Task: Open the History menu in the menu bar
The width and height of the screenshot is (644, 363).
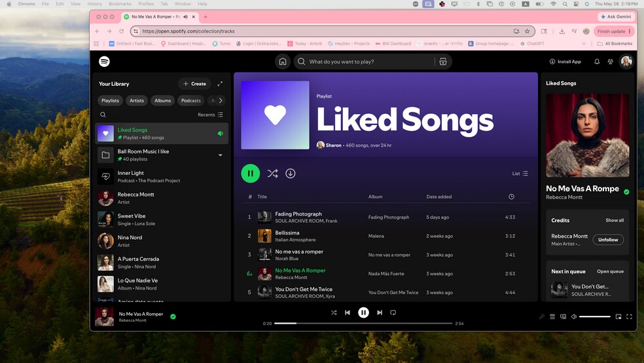Action: pyautogui.click(x=94, y=4)
